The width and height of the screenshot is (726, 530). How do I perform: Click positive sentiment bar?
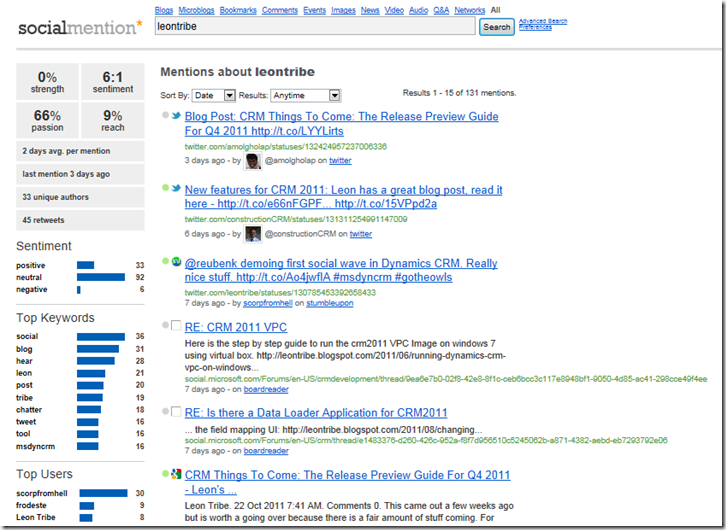click(86, 265)
